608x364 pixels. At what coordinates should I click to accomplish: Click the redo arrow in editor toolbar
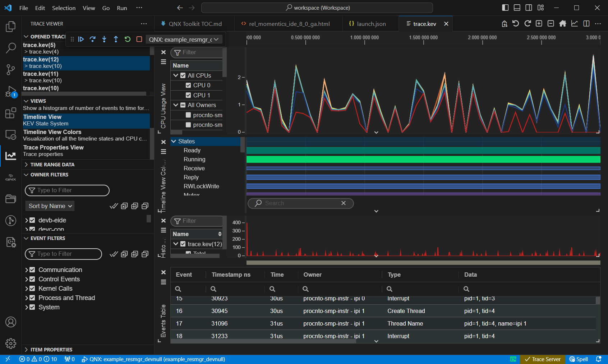[528, 24]
